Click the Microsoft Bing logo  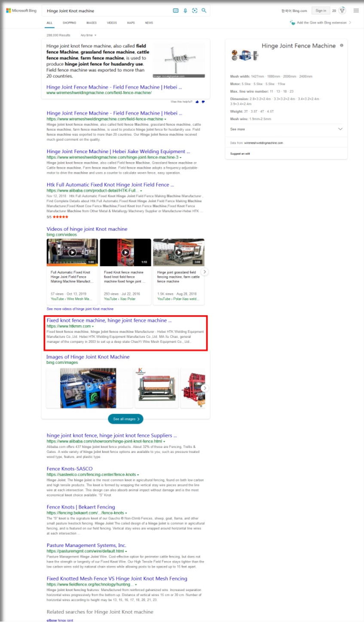21,11
